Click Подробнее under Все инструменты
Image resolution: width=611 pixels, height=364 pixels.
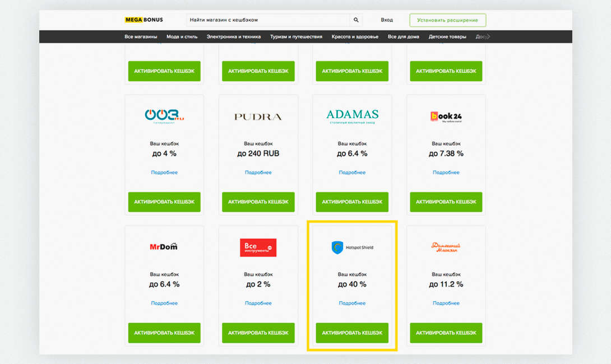(258, 304)
